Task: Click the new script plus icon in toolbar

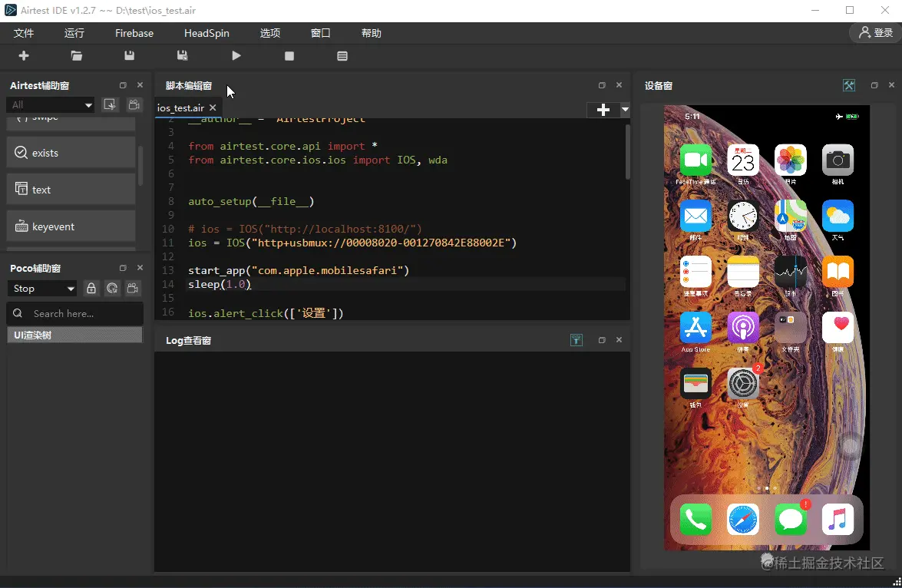Action: [24, 56]
